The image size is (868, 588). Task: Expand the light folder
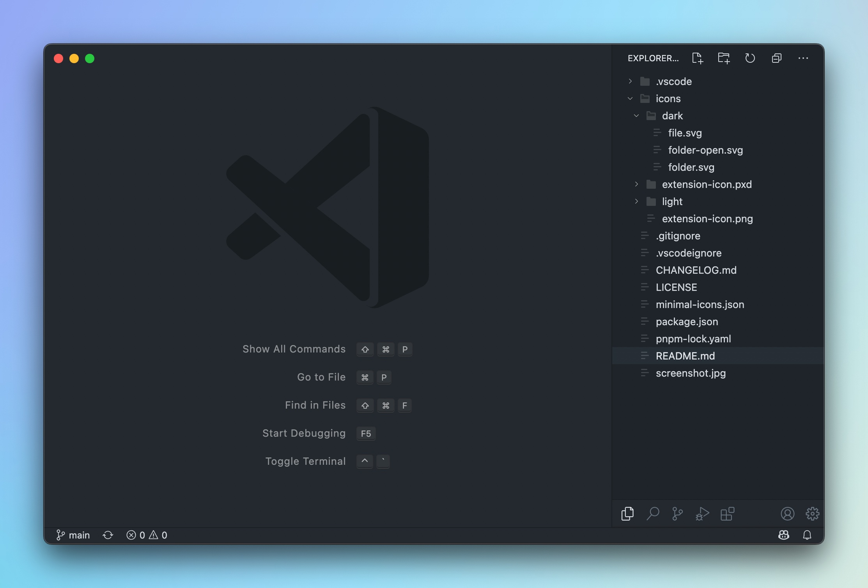[672, 202]
